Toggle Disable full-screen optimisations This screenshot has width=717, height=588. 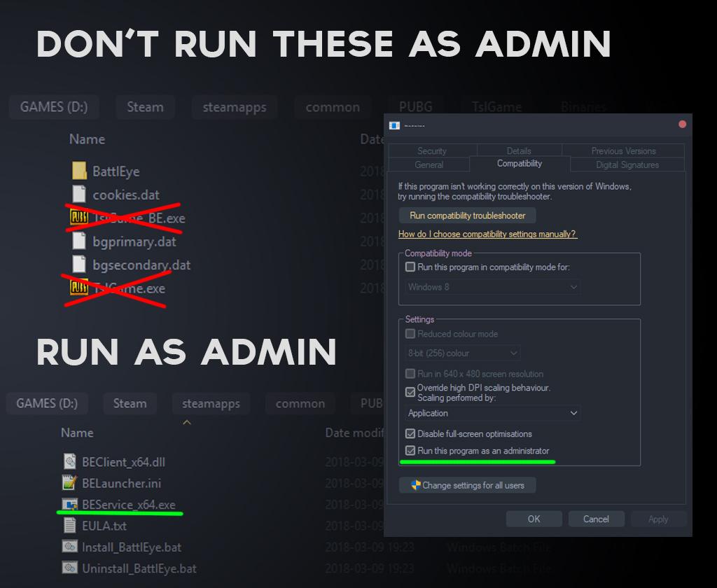(411, 435)
